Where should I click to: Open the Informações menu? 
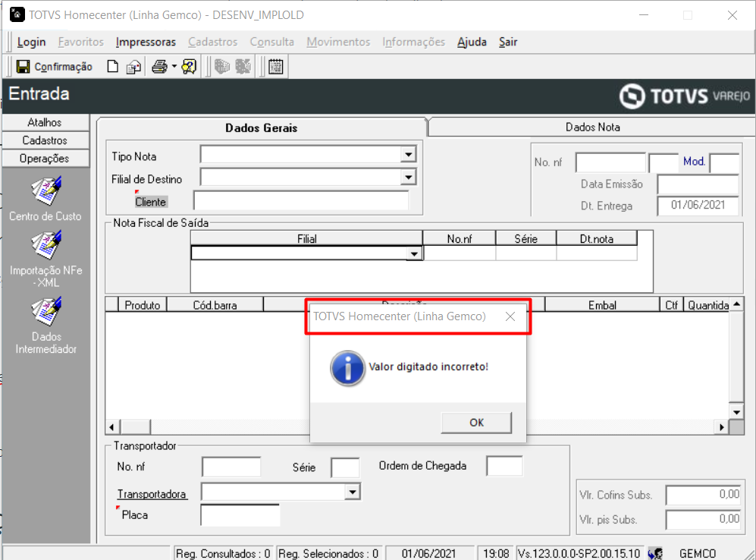[413, 42]
